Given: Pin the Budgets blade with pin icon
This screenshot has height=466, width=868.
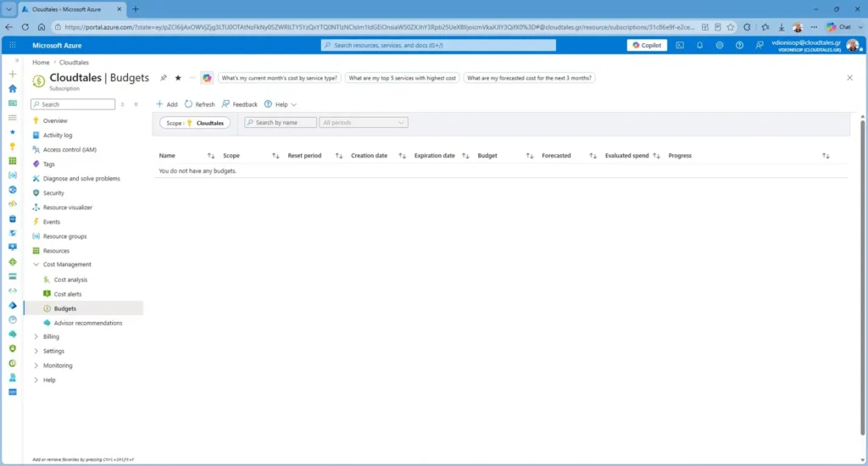Looking at the screenshot, I should tap(164, 78).
